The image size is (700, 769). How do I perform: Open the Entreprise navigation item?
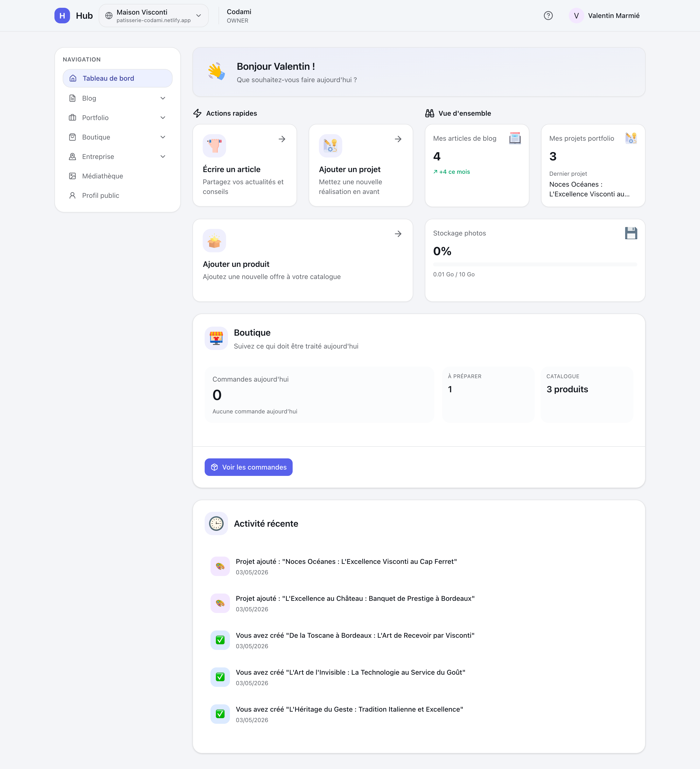[x=117, y=156]
